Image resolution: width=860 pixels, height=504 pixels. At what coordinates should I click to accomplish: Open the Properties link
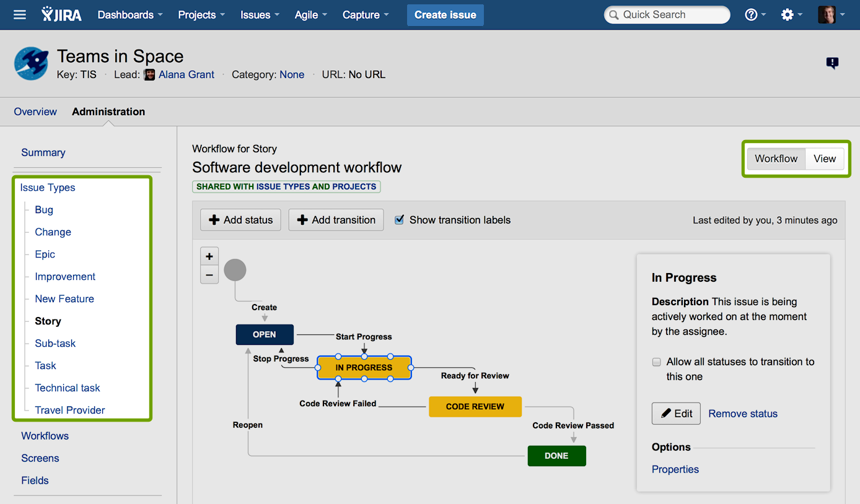tap(675, 469)
